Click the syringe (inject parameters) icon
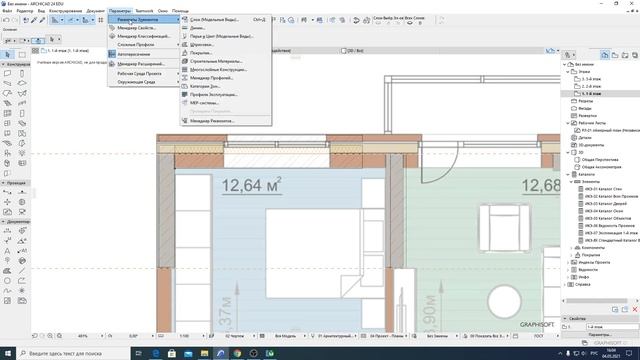 (x=42, y=20)
